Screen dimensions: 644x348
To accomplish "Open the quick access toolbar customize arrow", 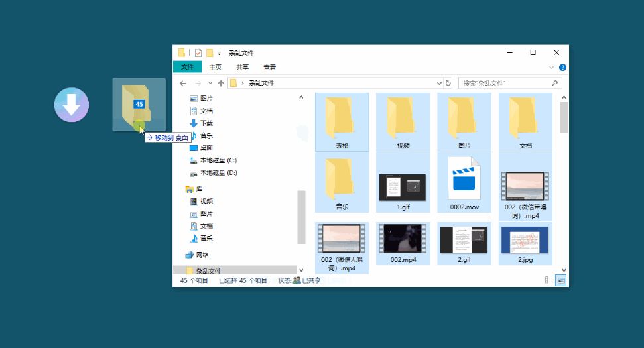I will click(x=219, y=53).
